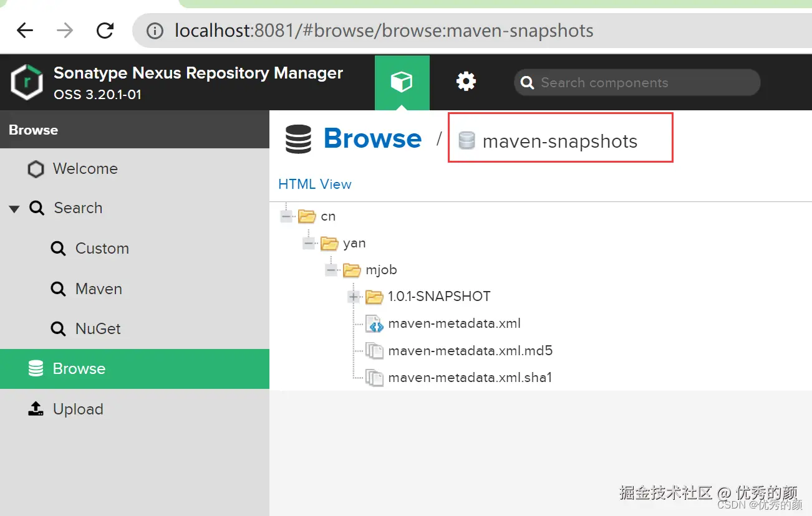The image size is (812, 516).
Task: Click the magnifier icon next to NuGet
Action: [x=57, y=328]
